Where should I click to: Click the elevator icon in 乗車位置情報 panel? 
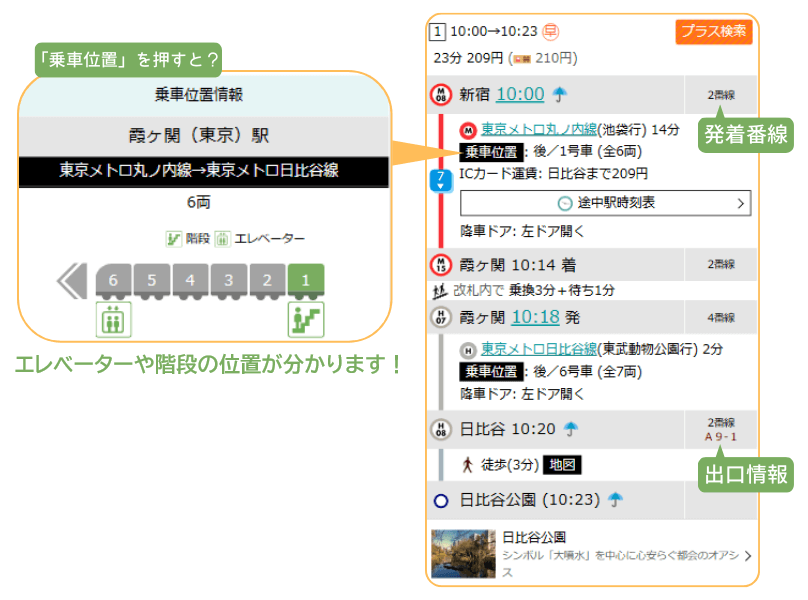pyautogui.click(x=111, y=319)
